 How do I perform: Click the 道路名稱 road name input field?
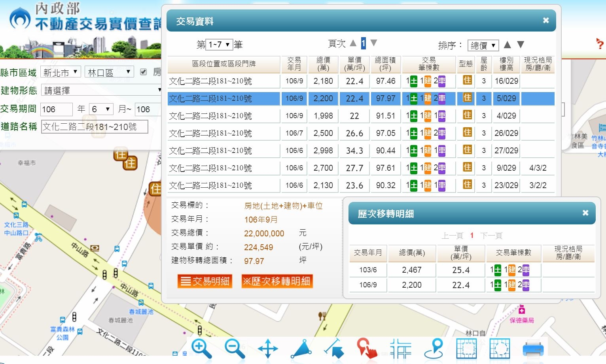point(95,127)
